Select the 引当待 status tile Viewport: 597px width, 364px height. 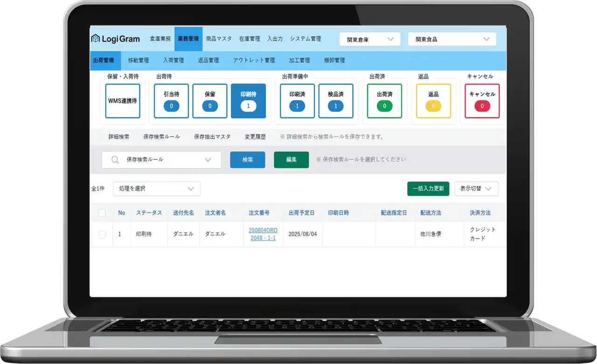(x=171, y=101)
